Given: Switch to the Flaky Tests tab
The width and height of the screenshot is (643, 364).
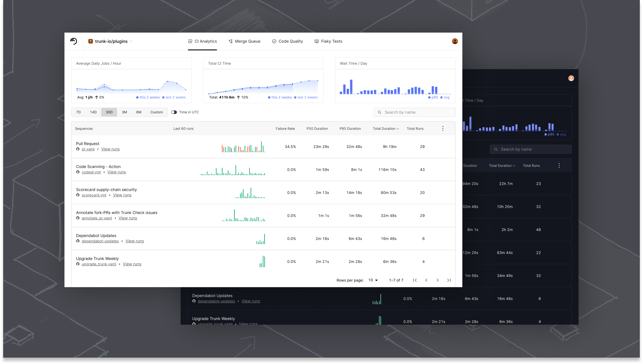Looking at the screenshot, I should pos(328,42).
